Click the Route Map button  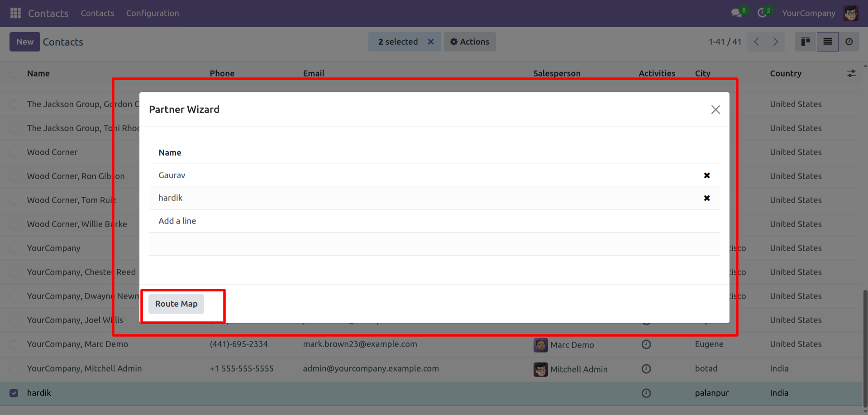[x=176, y=304]
